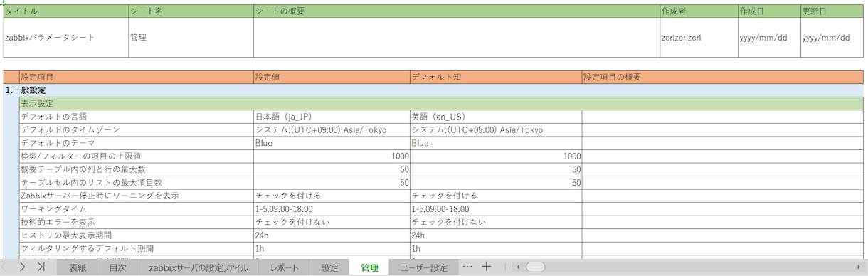Image resolution: width=868 pixels, height=276 pixels.
Task: Select the ヒストリの最大表示期間 cell
Action: coord(136,235)
